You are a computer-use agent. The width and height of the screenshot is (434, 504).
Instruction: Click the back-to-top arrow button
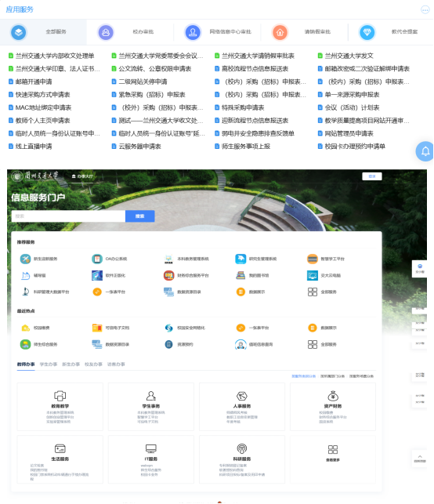coord(420,458)
